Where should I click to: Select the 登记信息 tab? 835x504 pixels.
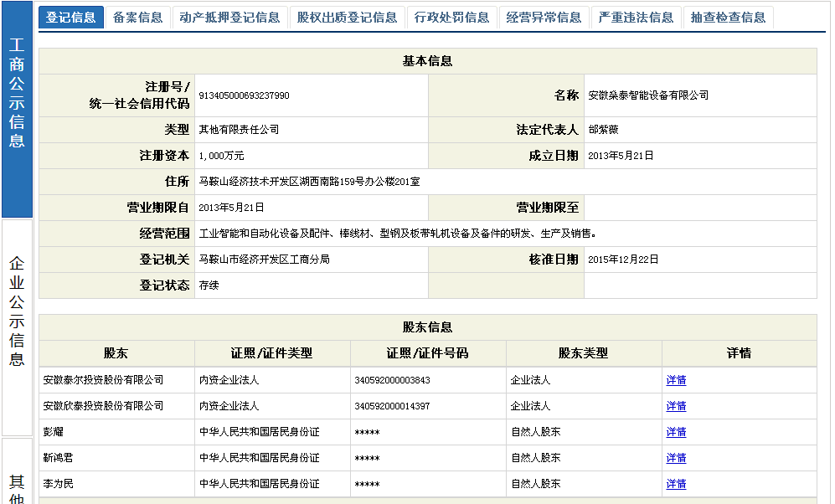coord(71,18)
